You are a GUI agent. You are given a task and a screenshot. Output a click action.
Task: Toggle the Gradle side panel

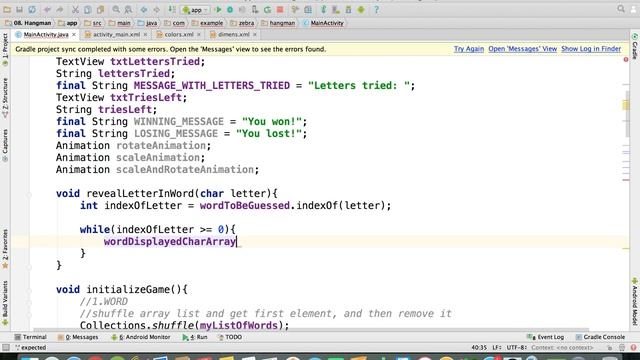[x=635, y=46]
